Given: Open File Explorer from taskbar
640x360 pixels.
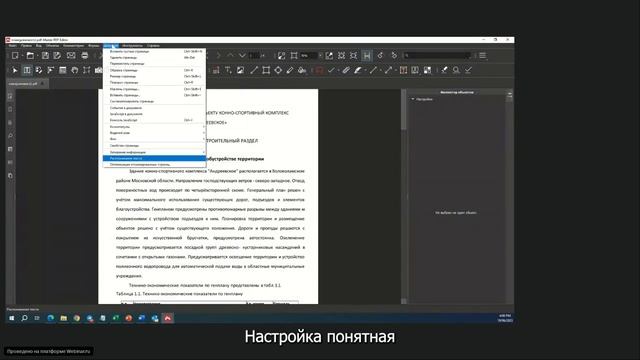Looking at the screenshot, I should pyautogui.click(x=64, y=318).
